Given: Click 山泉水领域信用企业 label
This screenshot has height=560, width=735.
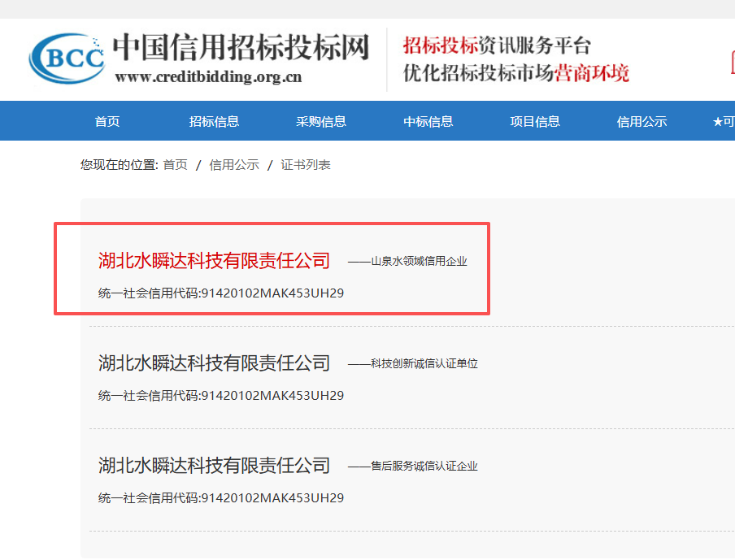Looking at the screenshot, I should pos(419,261).
